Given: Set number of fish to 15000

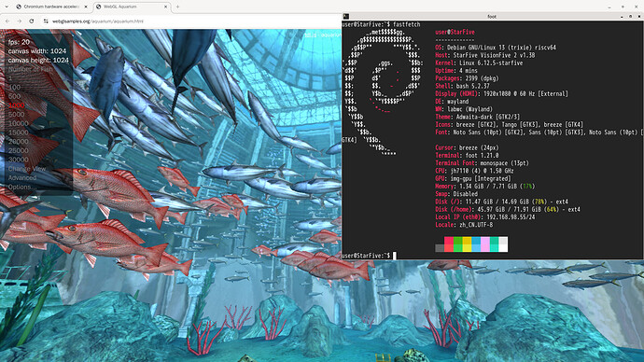Looking at the screenshot, I should click(x=19, y=132).
